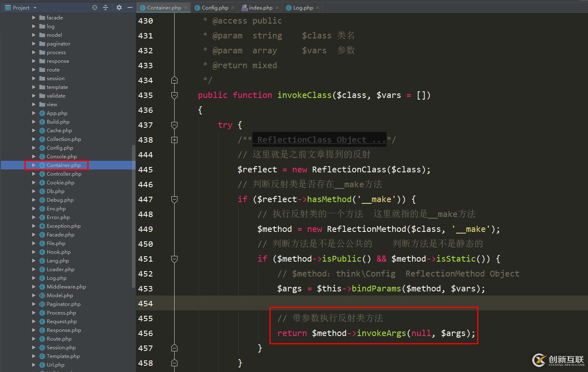Expand the route folder in the tree

(x=34, y=70)
